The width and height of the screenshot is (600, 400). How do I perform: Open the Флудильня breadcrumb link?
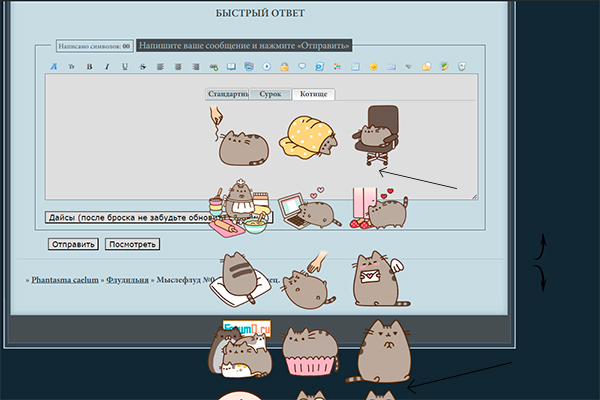pyautogui.click(x=127, y=280)
